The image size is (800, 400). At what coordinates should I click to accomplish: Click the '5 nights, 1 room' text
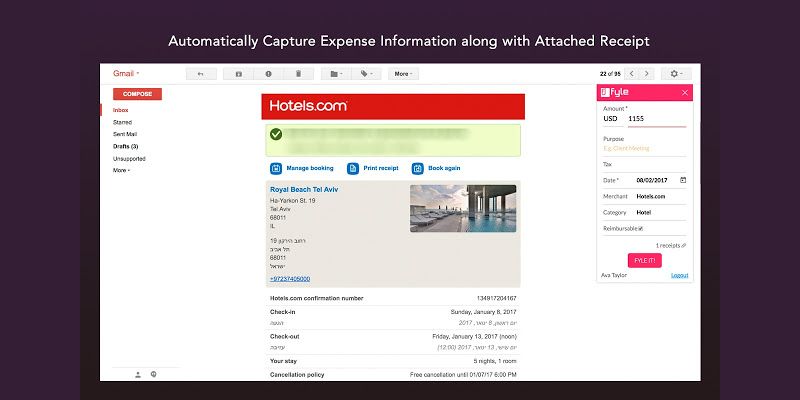495,361
